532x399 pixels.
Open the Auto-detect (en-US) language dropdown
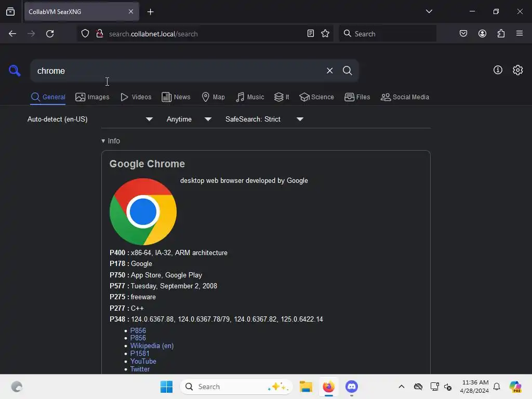pos(90,119)
